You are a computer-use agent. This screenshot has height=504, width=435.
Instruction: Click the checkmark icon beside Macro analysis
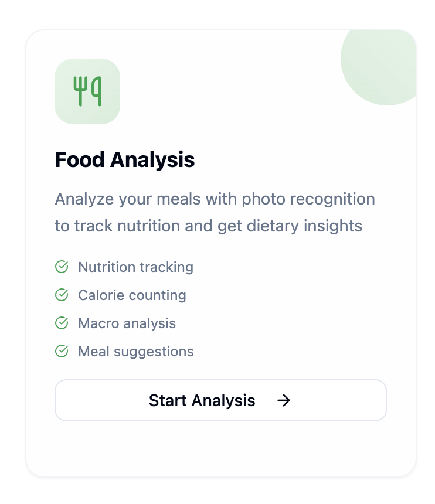(62, 323)
